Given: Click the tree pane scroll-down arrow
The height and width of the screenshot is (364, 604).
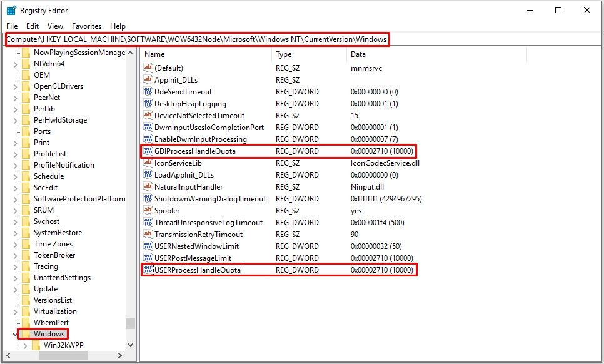Looking at the screenshot, I should coord(130,345).
